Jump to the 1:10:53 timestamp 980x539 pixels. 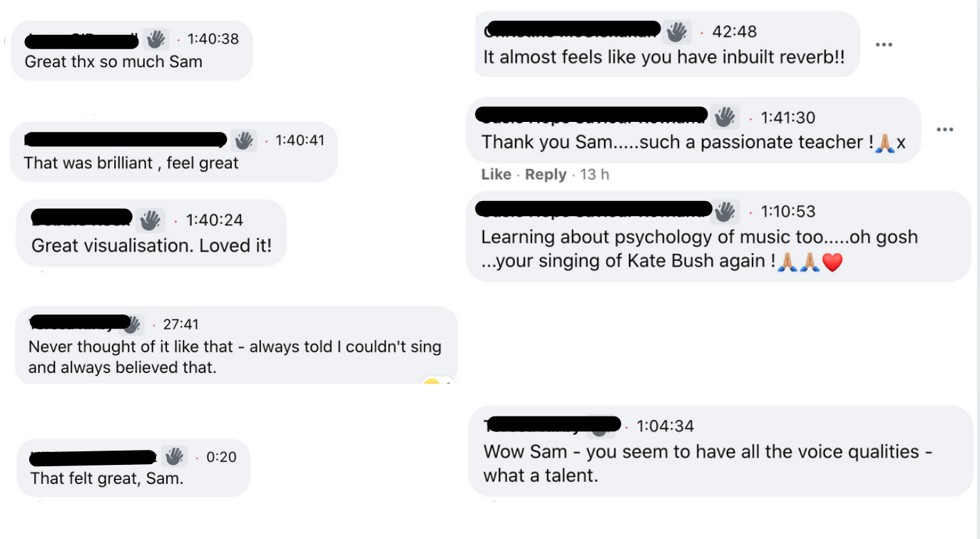pyautogui.click(x=787, y=211)
